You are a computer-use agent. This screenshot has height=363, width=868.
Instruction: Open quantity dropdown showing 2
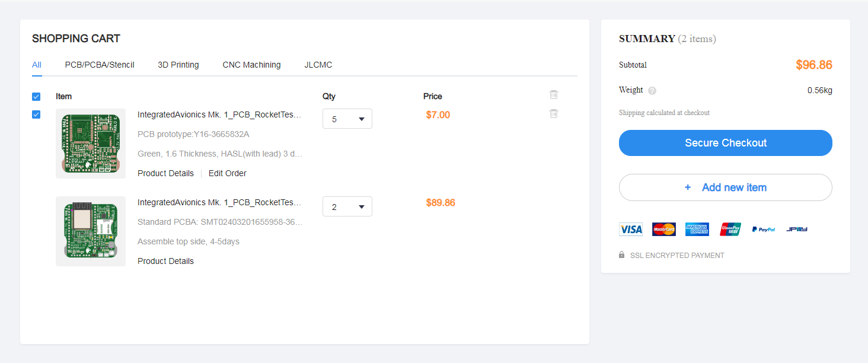click(x=347, y=206)
